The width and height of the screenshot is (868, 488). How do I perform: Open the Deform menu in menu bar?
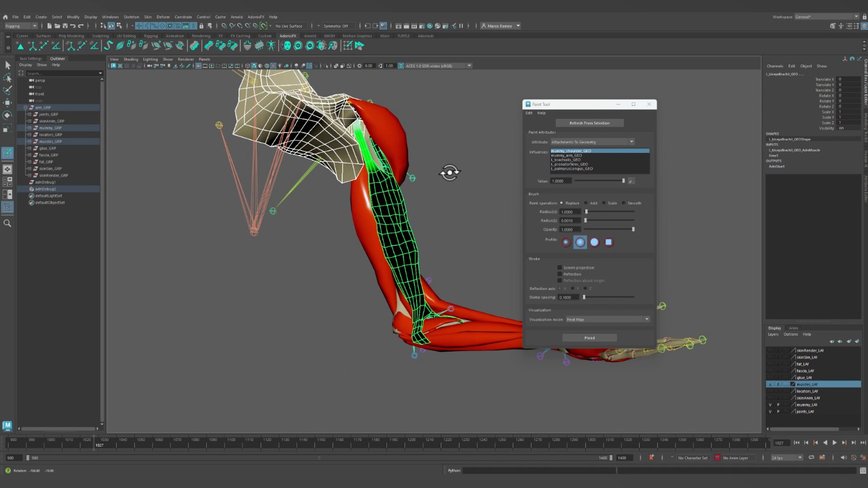(163, 17)
